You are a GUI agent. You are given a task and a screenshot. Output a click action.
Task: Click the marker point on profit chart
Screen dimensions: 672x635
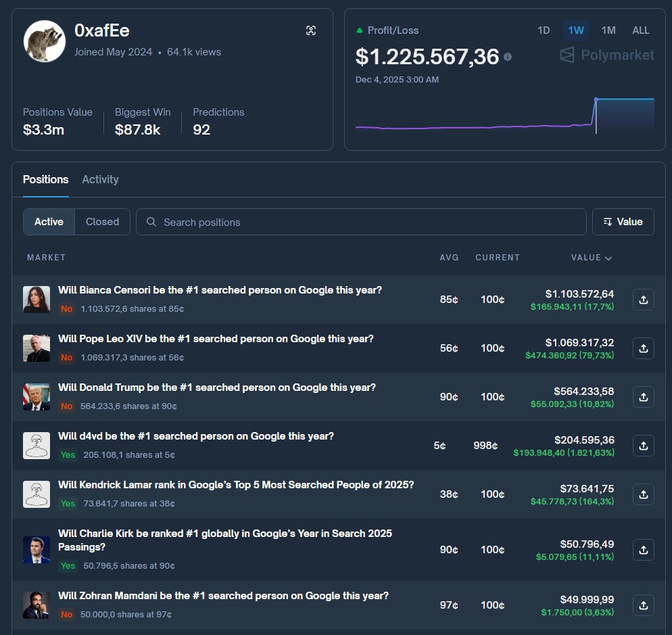pyautogui.click(x=596, y=99)
